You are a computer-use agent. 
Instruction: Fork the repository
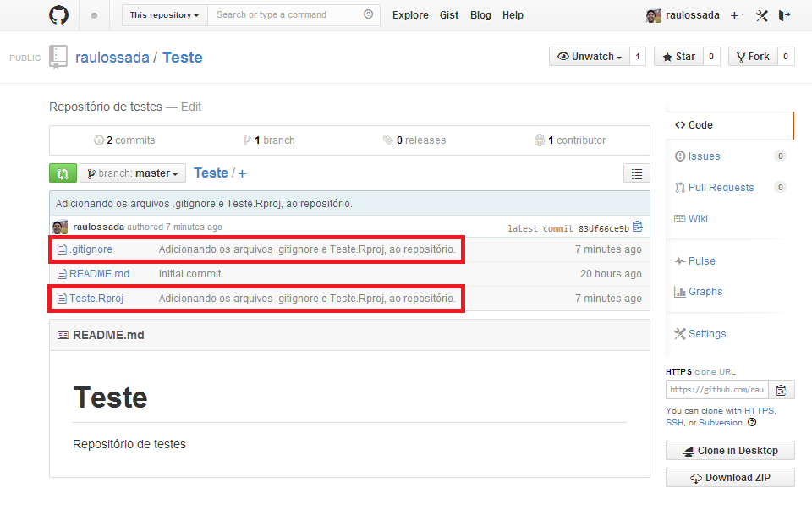tap(753, 57)
